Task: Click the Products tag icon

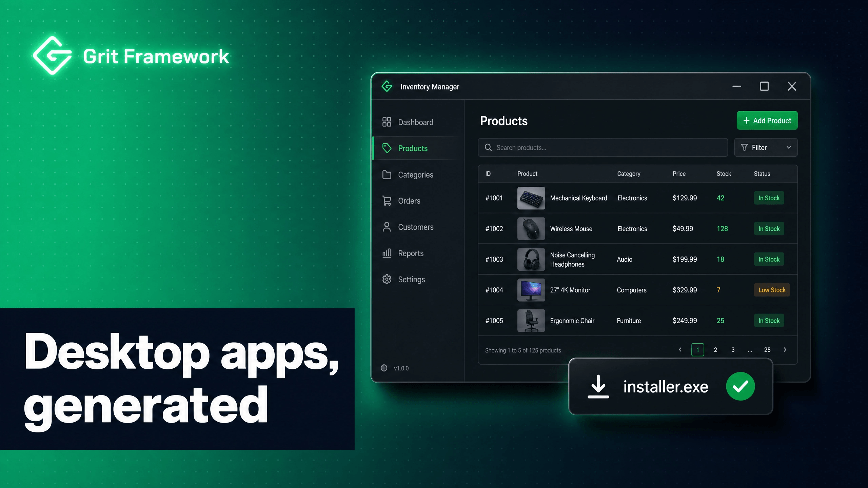Action: click(x=387, y=148)
